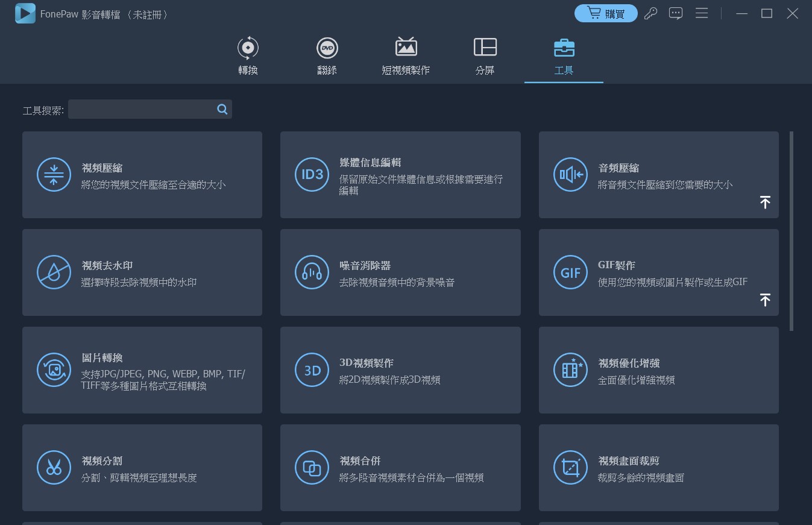Image resolution: width=812 pixels, height=525 pixels.
Task: Open the 視頻壓縮 video compression tool
Action: (x=142, y=174)
